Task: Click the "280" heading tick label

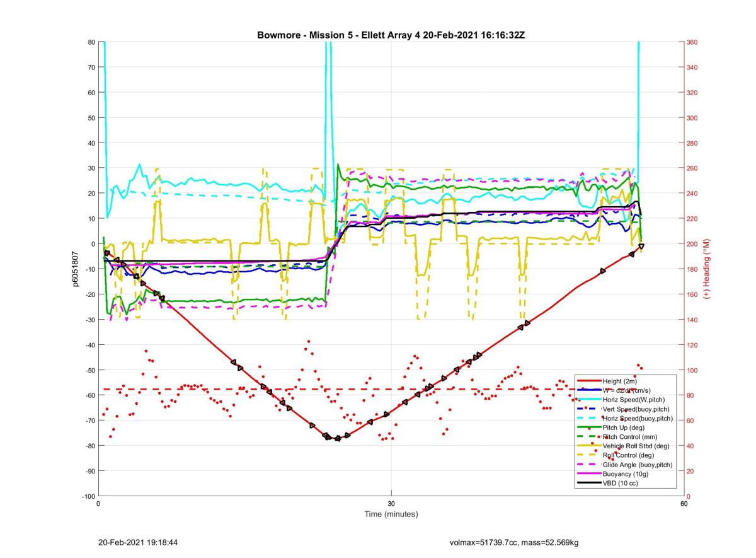Action: 693,143
